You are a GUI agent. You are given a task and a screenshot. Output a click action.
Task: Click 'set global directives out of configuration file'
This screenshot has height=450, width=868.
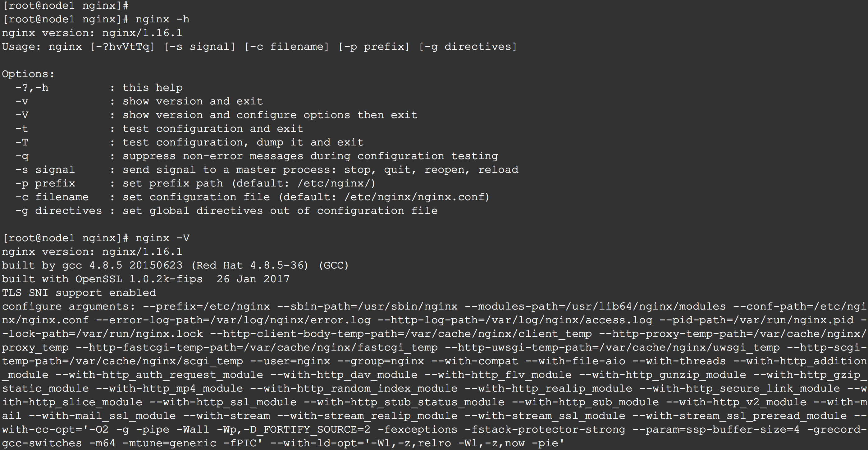click(280, 211)
